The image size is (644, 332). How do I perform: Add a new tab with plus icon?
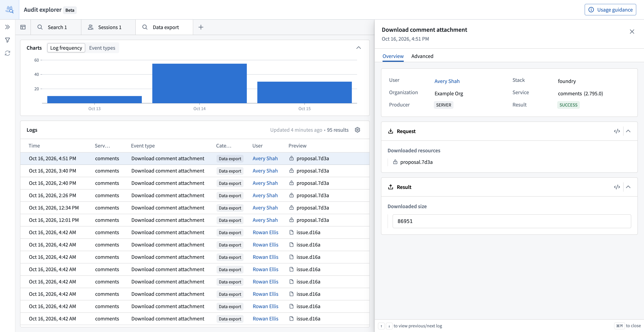[201, 27]
